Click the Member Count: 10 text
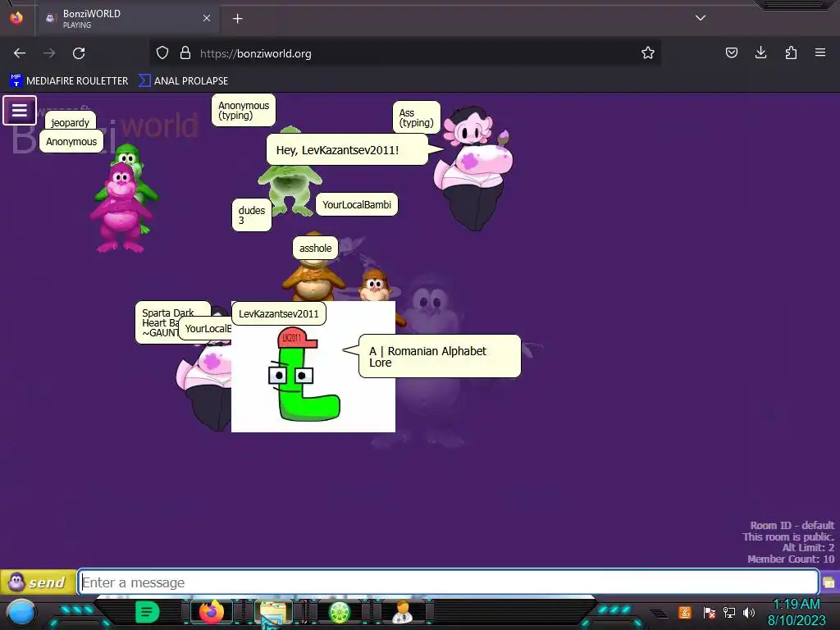Screen dimensions: 840x630 pos(791,559)
